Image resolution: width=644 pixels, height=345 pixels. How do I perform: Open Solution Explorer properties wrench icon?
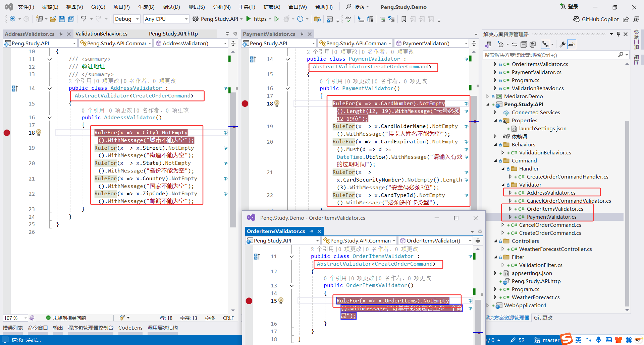click(x=562, y=45)
